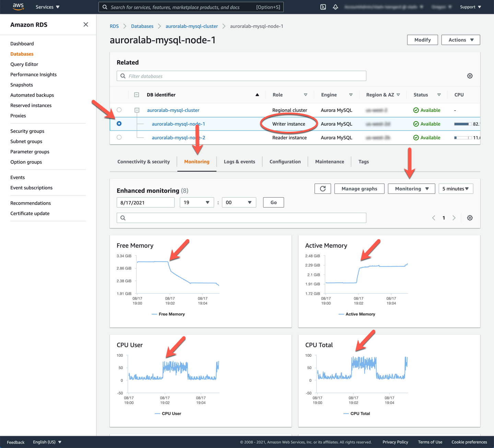The image size is (494, 448).
Task: Open Performance Insights in the sidebar
Action: pos(33,74)
